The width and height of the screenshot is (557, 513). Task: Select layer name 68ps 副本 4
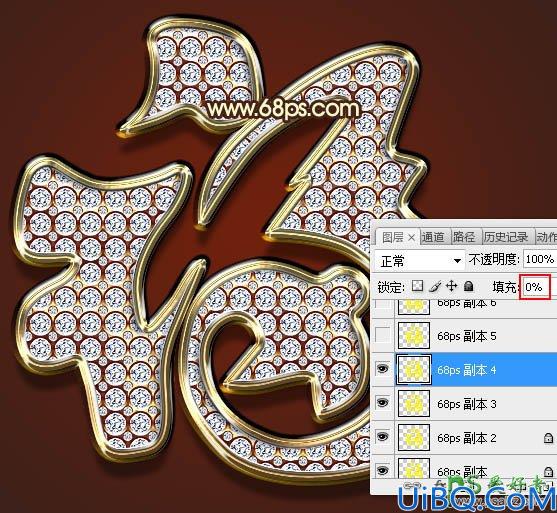(467, 370)
